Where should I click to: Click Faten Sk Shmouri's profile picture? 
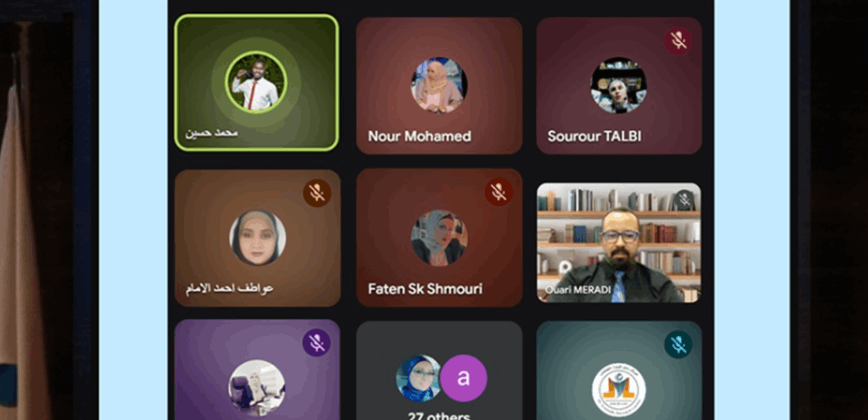(439, 237)
